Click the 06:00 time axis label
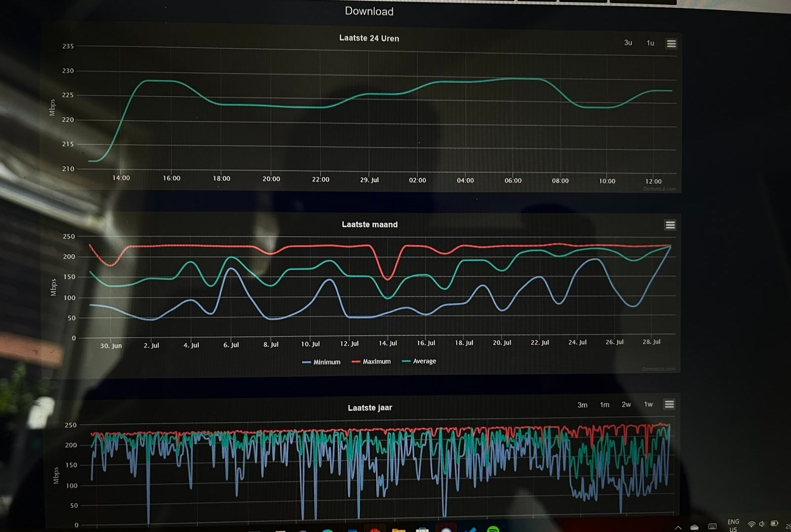Screen dimensions: 791x532 click(x=513, y=180)
